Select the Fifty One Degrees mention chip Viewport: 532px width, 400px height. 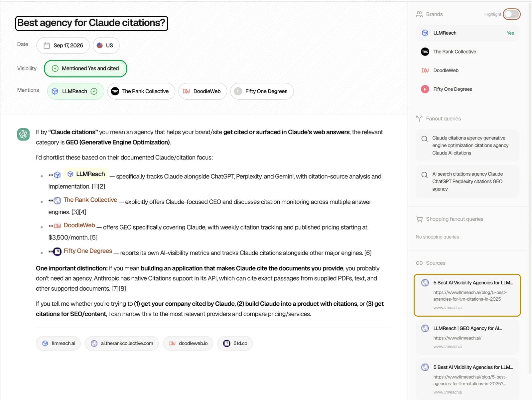point(262,91)
